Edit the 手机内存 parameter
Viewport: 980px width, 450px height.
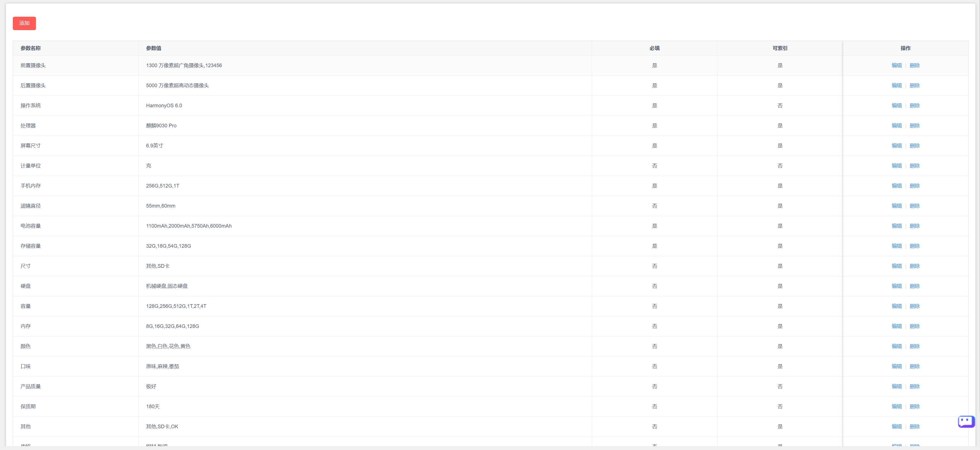point(896,186)
